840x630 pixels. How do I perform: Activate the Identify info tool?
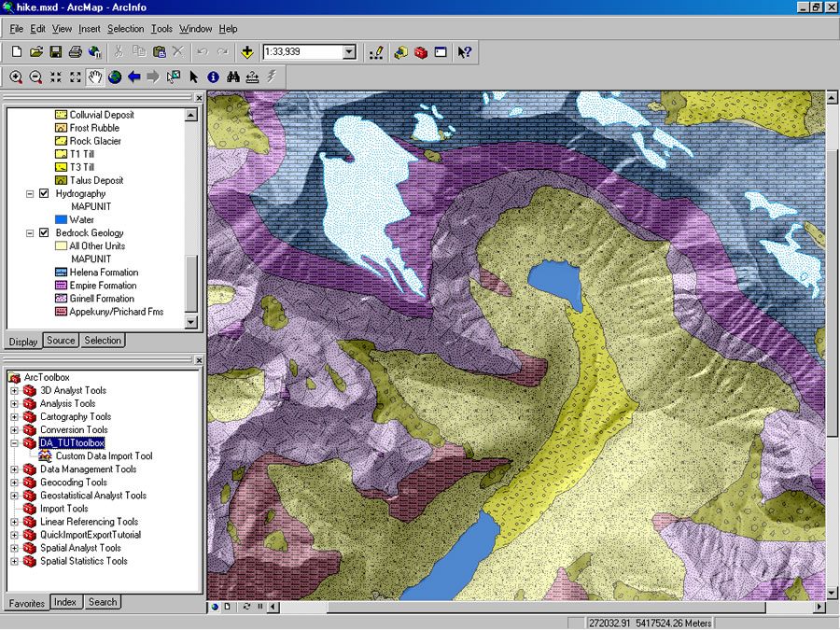tap(213, 77)
